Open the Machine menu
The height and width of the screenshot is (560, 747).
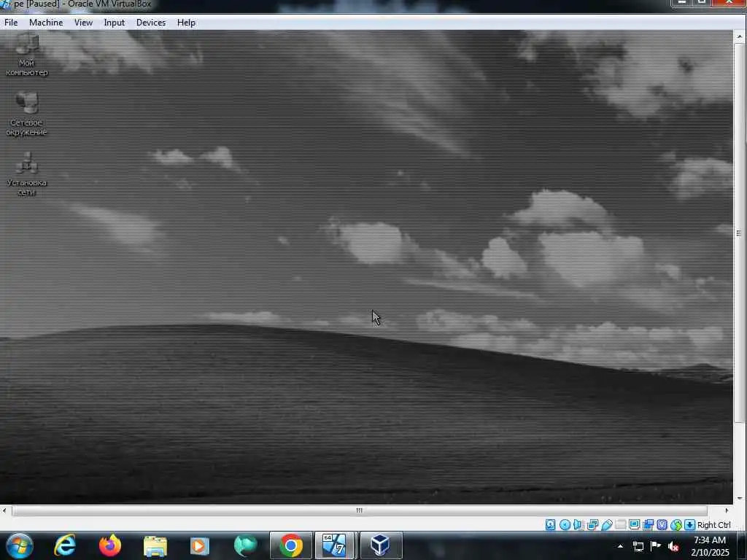(46, 23)
